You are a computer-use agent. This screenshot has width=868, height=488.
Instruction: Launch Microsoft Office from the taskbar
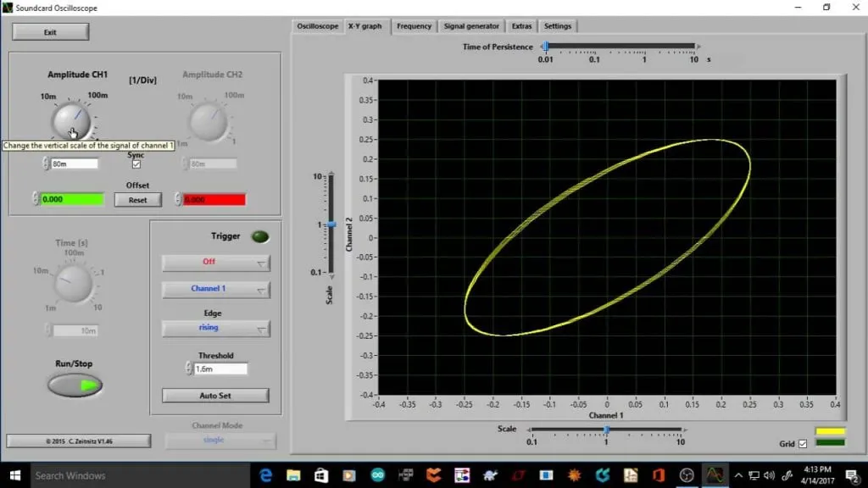tap(658, 474)
